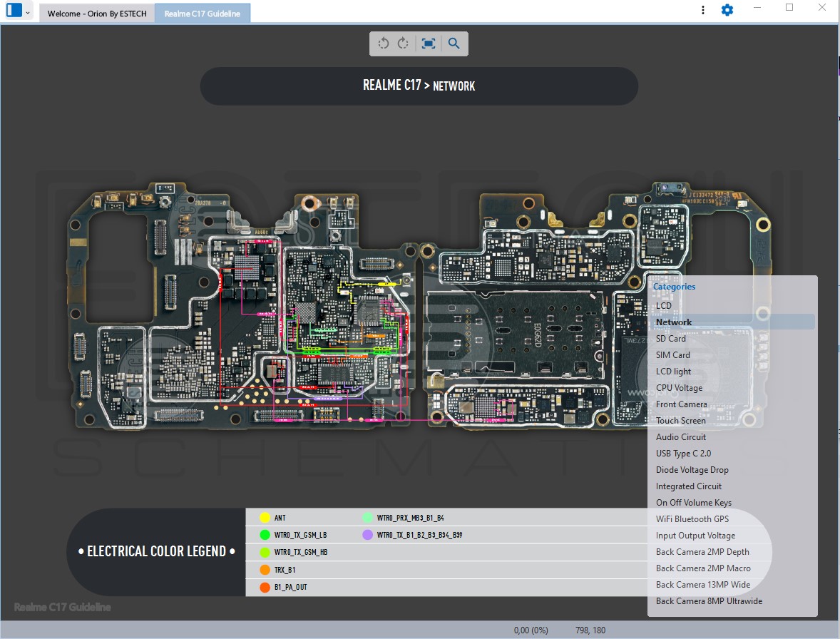Expand the dropdown arrow beside sidebar icon
This screenshot has height=639, width=840.
click(28, 12)
